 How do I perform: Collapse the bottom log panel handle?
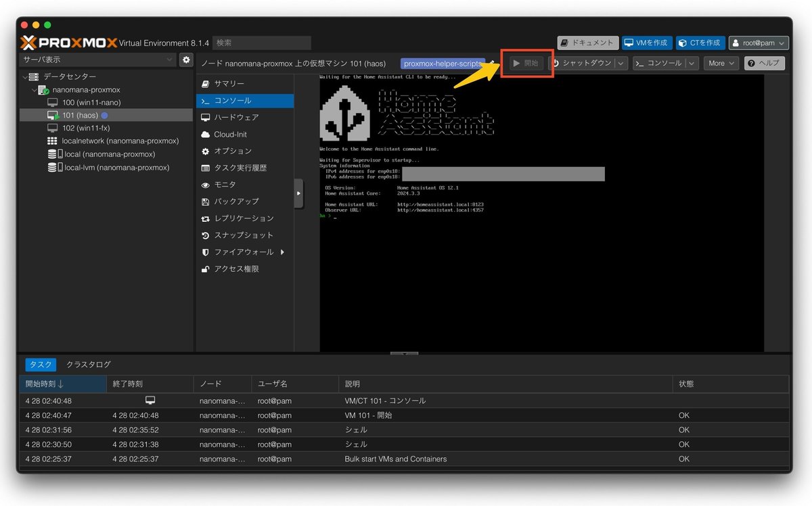[x=405, y=353]
